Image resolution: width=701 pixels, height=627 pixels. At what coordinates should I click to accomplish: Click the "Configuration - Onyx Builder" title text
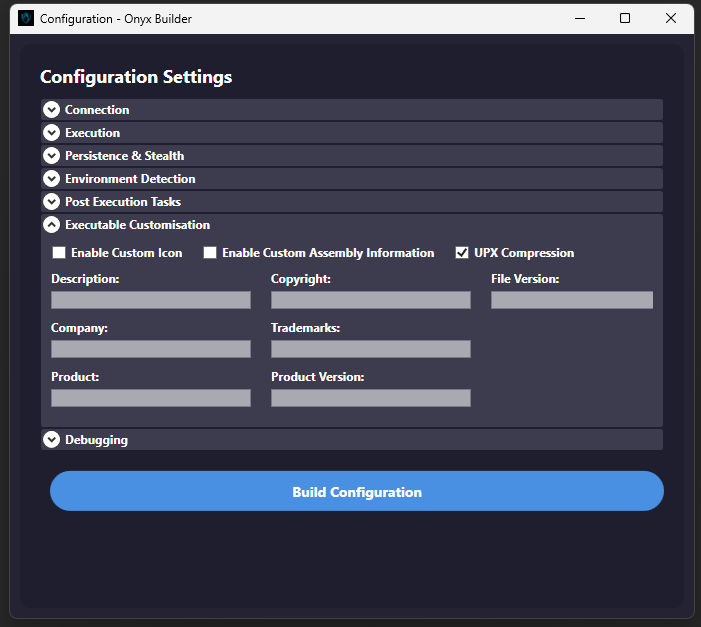pos(116,19)
